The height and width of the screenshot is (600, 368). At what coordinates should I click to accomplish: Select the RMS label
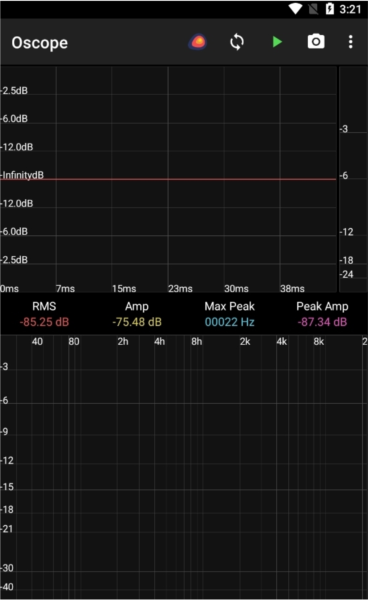click(44, 306)
